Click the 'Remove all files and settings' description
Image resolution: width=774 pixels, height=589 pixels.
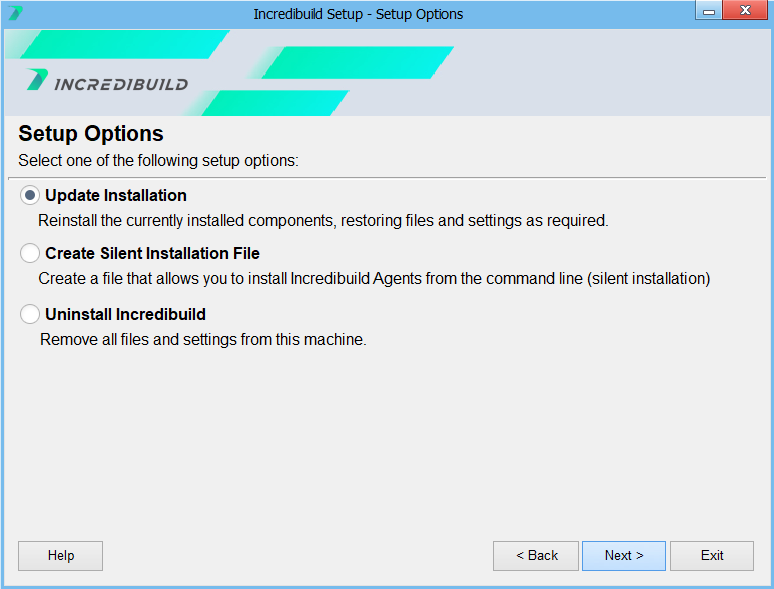(x=203, y=340)
